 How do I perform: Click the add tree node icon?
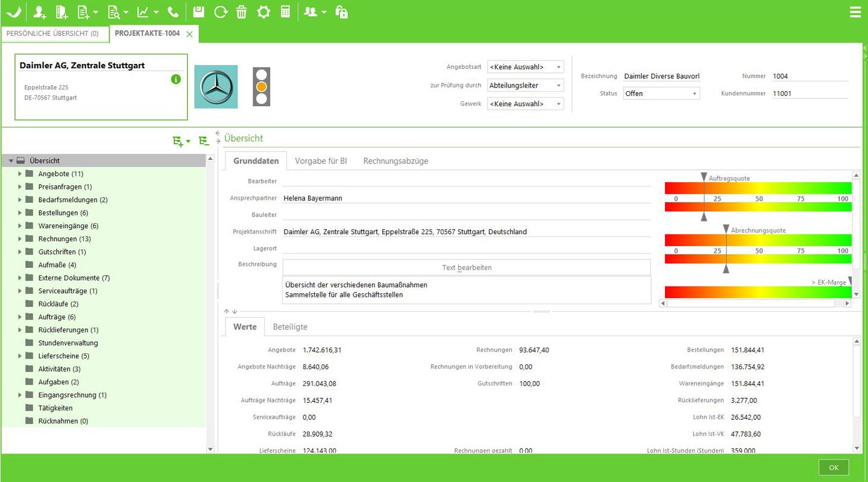178,141
